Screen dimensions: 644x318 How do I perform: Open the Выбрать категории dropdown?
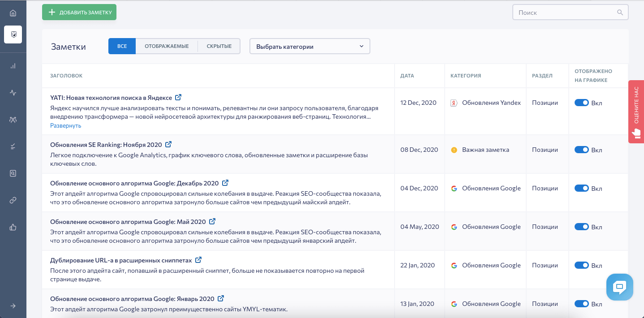(310, 46)
